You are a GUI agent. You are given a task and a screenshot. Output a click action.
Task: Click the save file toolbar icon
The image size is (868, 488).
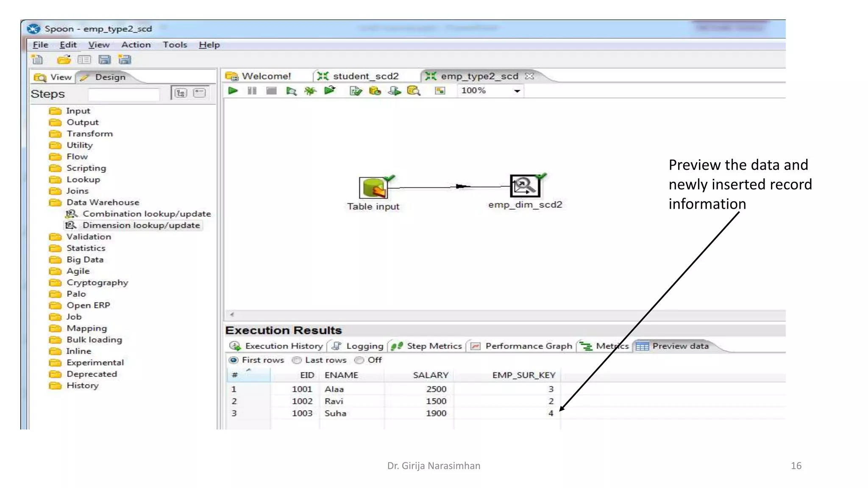coord(104,60)
